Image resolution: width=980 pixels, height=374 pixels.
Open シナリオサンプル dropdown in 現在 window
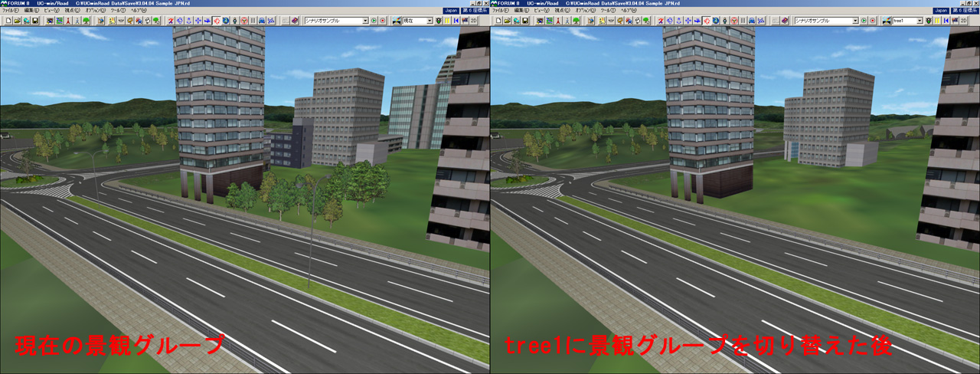coord(365,21)
